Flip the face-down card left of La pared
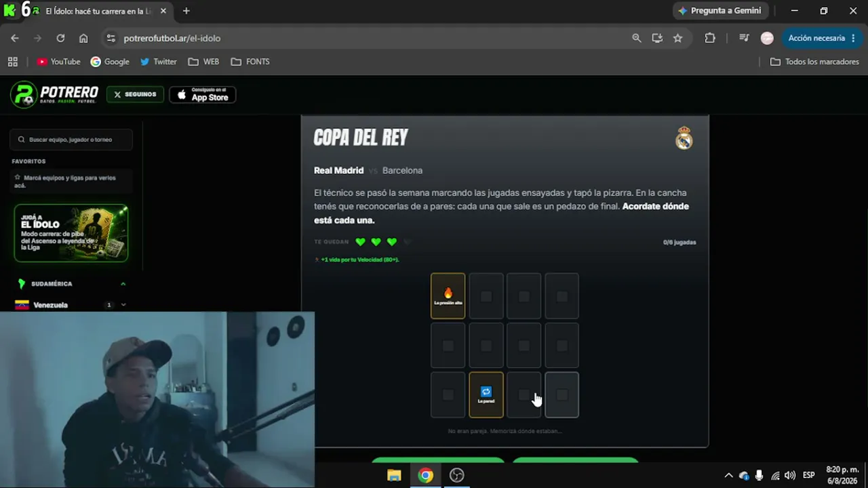The height and width of the screenshot is (488, 868). (x=448, y=394)
